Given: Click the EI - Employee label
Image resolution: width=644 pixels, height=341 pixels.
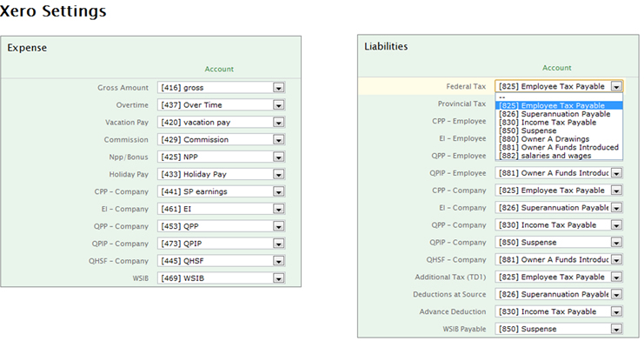Looking at the screenshot, I should point(462,138).
